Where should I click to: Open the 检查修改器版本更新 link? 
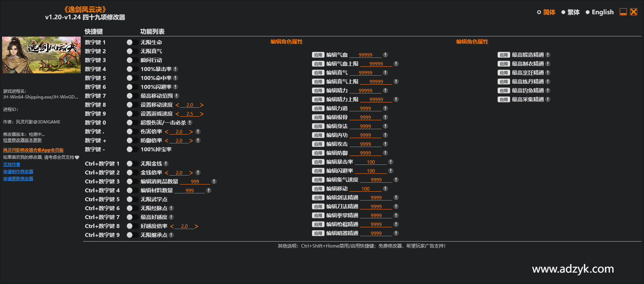pos(22,140)
